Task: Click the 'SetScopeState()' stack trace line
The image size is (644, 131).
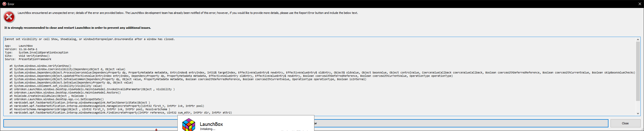Action: (57, 99)
